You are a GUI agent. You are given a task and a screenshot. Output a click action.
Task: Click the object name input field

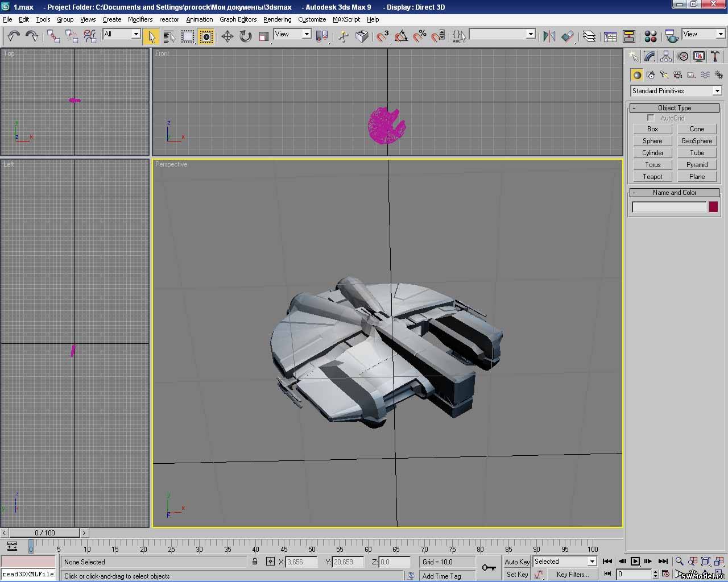669,207
